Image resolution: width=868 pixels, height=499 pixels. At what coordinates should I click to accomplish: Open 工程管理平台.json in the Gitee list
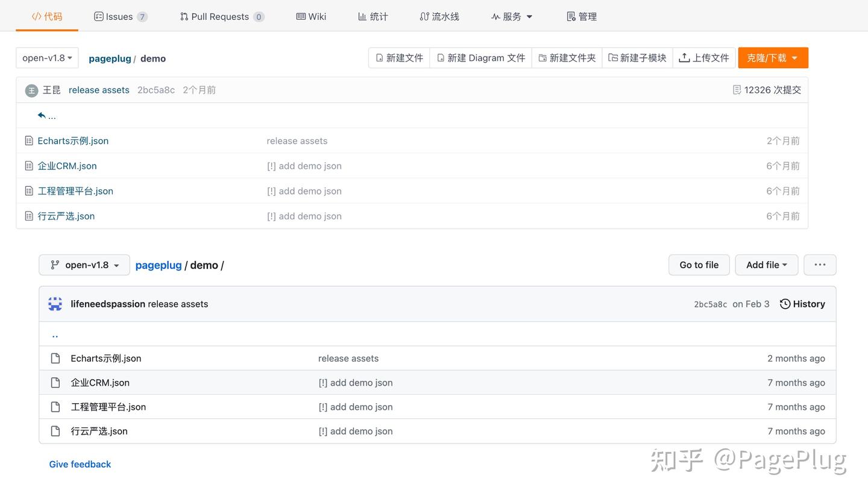[75, 191]
